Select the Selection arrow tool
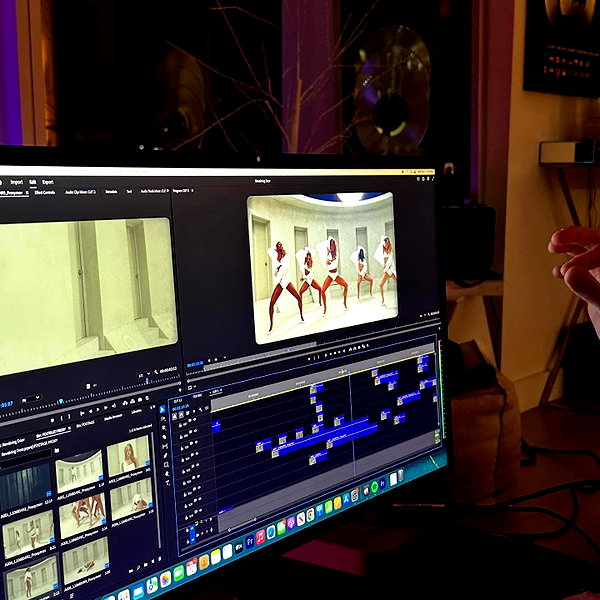This screenshot has width=600, height=600. [x=162, y=409]
